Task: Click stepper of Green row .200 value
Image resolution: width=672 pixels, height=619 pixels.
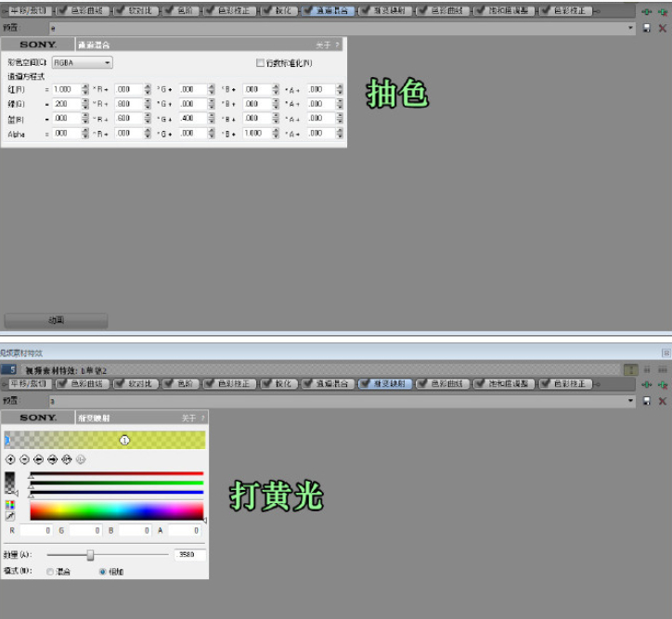Action: point(84,104)
